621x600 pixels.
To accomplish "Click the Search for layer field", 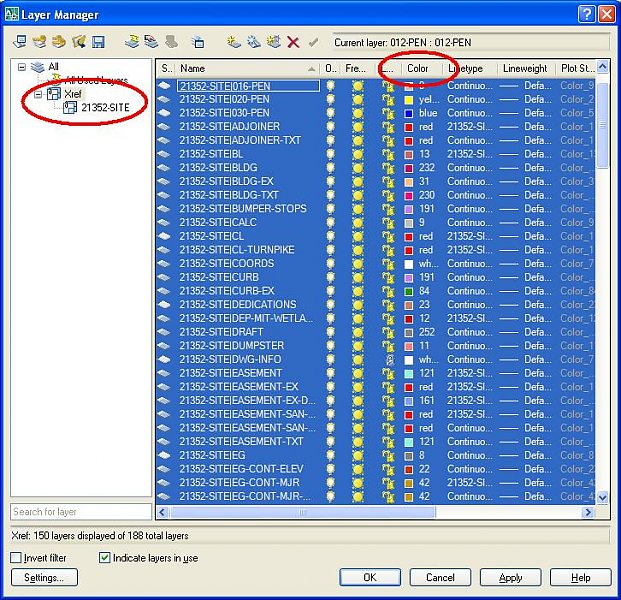I will point(81,512).
